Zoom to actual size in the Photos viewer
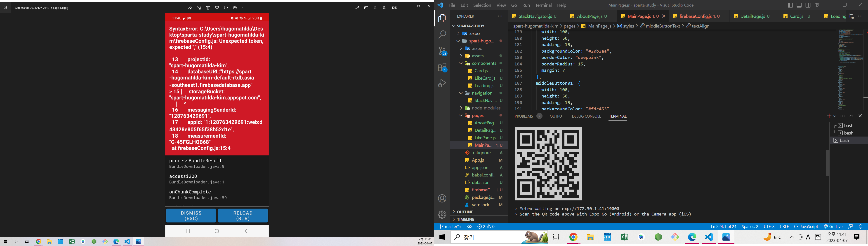 [366, 8]
